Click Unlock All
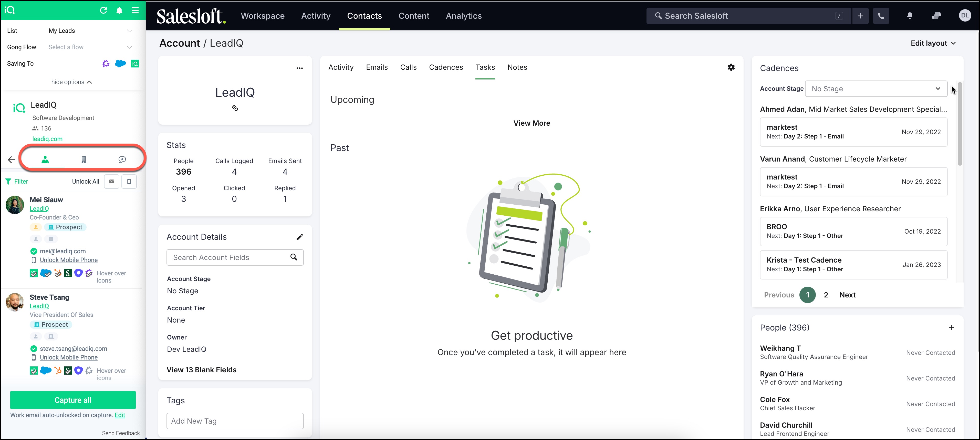This screenshot has height=440, width=980. (86, 181)
